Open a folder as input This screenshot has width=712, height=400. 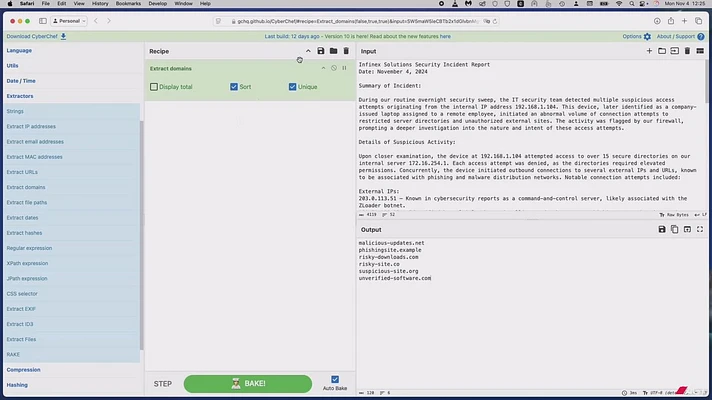[662, 51]
